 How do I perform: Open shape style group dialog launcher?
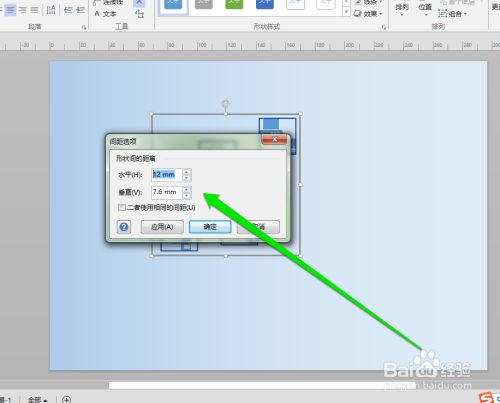pyautogui.click(x=384, y=28)
